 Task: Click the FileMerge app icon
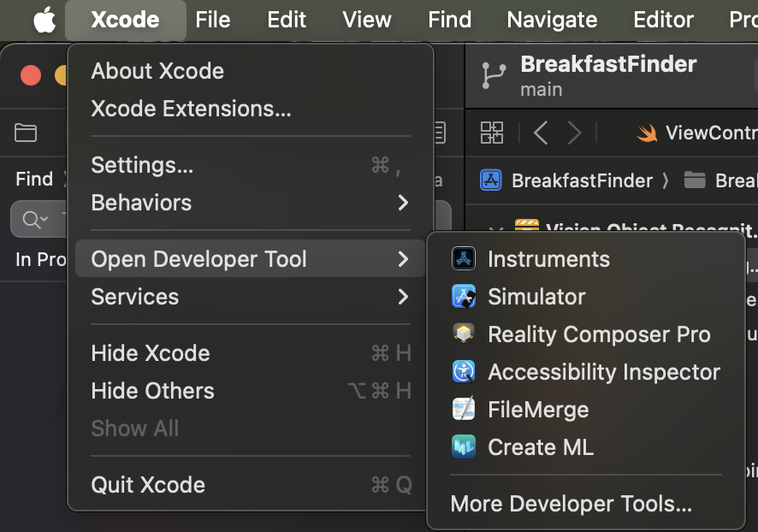pyautogui.click(x=464, y=410)
